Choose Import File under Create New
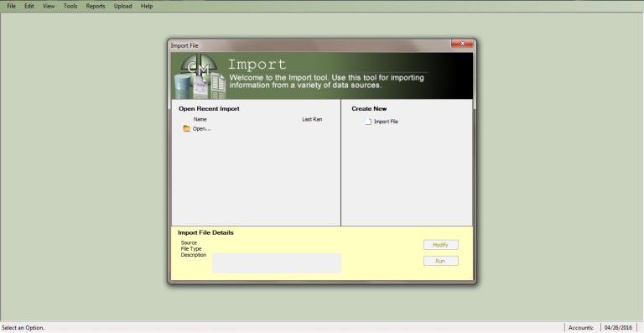644x333 pixels. coord(386,122)
